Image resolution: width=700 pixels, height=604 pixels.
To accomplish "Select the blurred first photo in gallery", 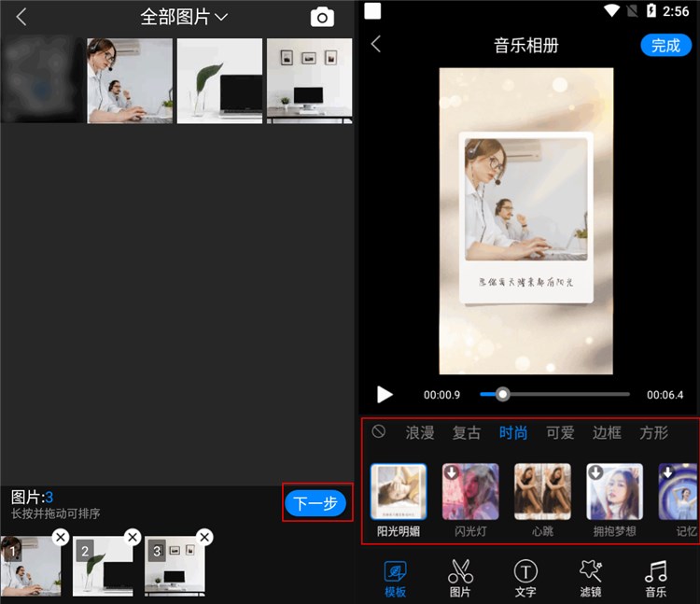I will tap(42, 81).
